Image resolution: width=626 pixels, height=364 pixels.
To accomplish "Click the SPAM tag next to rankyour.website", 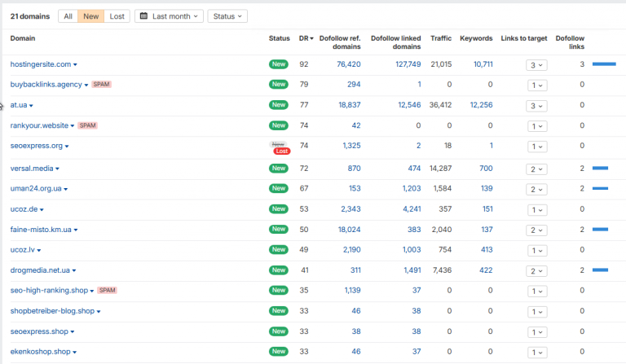I will (88, 125).
